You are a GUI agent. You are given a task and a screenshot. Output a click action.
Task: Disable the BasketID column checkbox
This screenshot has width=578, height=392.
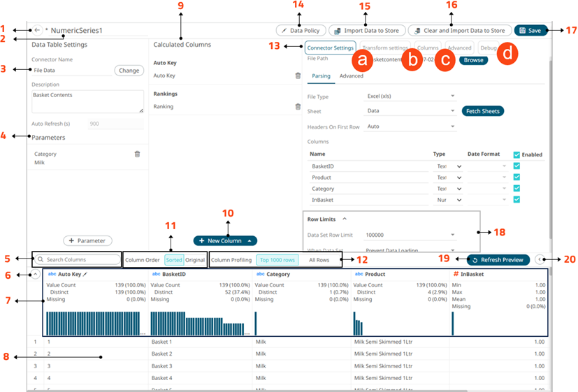(x=516, y=166)
